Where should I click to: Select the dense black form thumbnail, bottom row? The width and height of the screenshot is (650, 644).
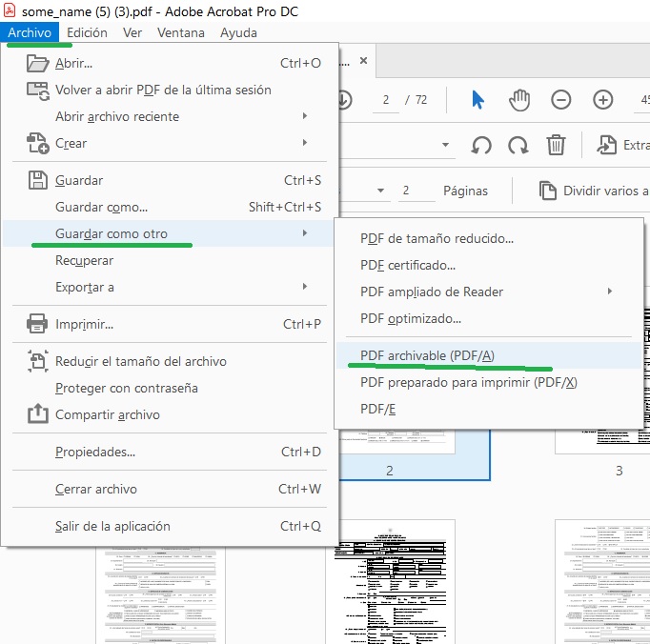click(x=390, y=581)
